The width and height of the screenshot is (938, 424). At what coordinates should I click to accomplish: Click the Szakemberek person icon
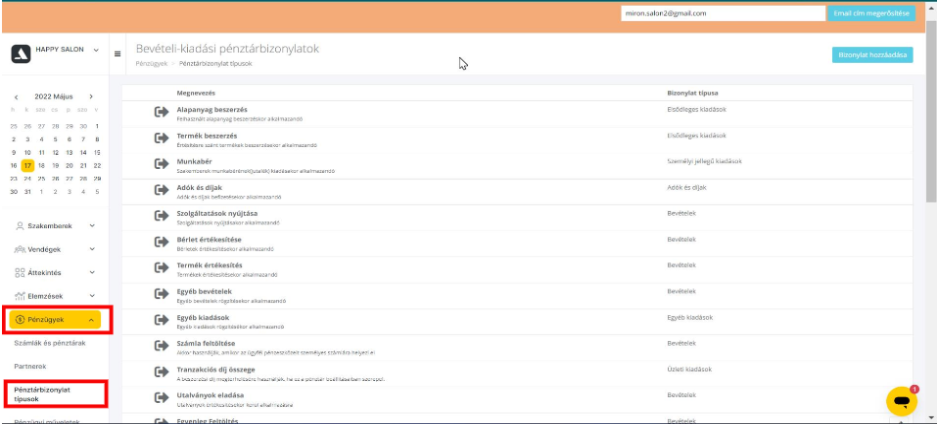(x=20, y=226)
